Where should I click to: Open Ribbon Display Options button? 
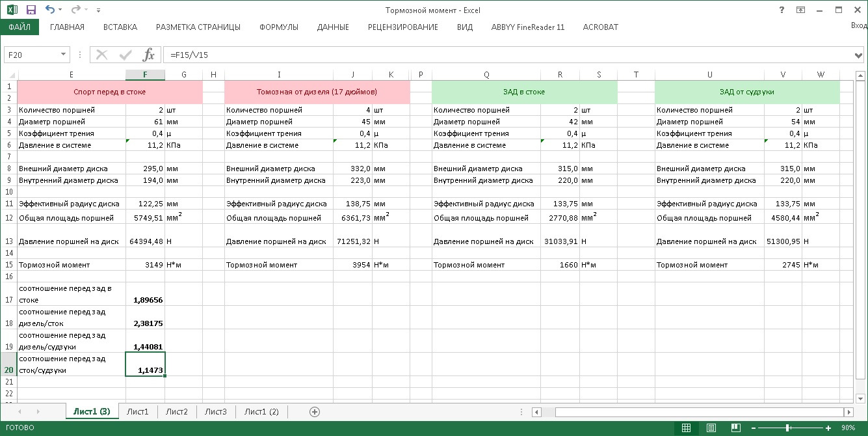pyautogui.click(x=800, y=10)
